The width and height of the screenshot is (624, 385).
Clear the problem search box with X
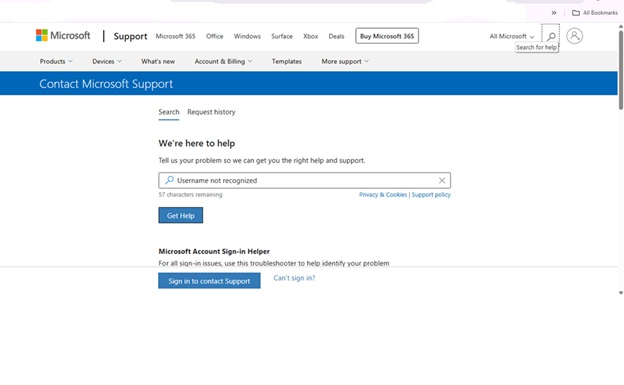442,180
